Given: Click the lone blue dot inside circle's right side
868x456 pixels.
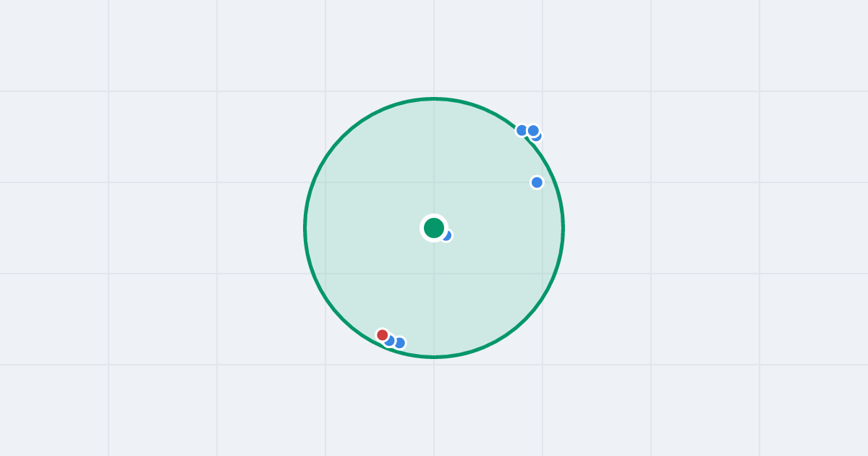Looking at the screenshot, I should [537, 182].
